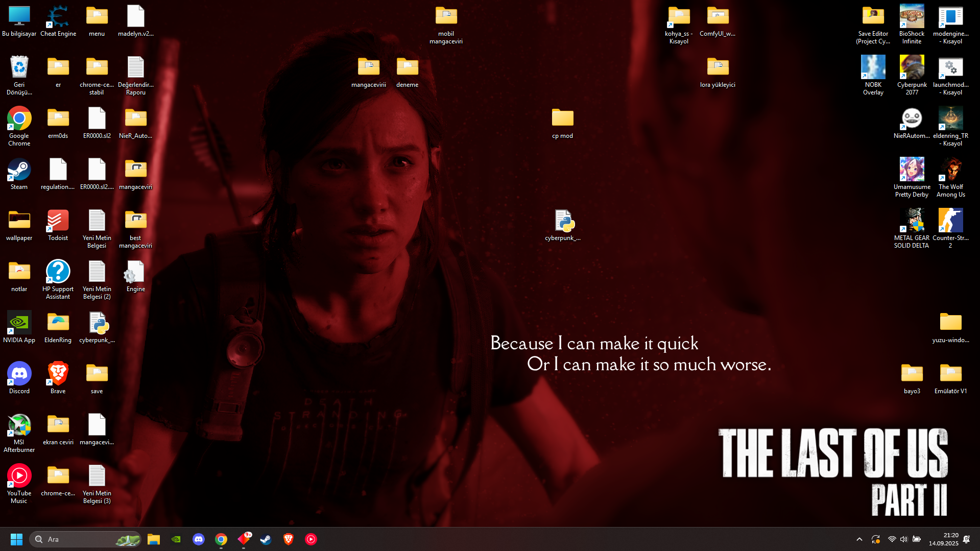Select the Bu bilgisayar desktop icon
The width and height of the screenshot is (980, 551).
point(19,21)
